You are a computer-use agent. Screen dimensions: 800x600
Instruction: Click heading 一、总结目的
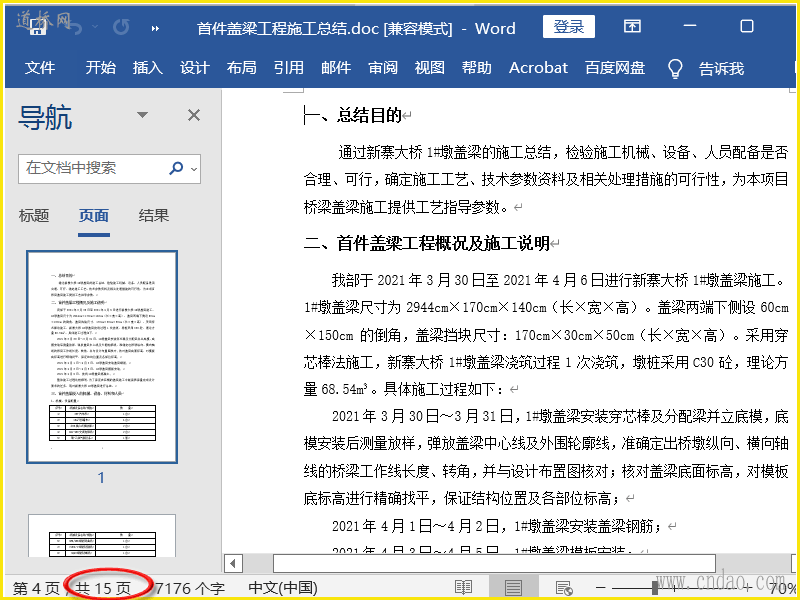[353, 115]
